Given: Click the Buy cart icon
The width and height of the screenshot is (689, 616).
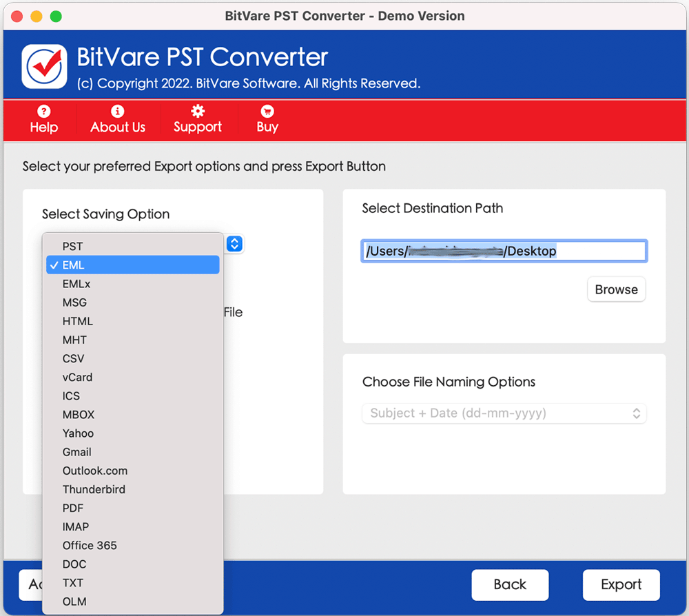Looking at the screenshot, I should point(267,112).
